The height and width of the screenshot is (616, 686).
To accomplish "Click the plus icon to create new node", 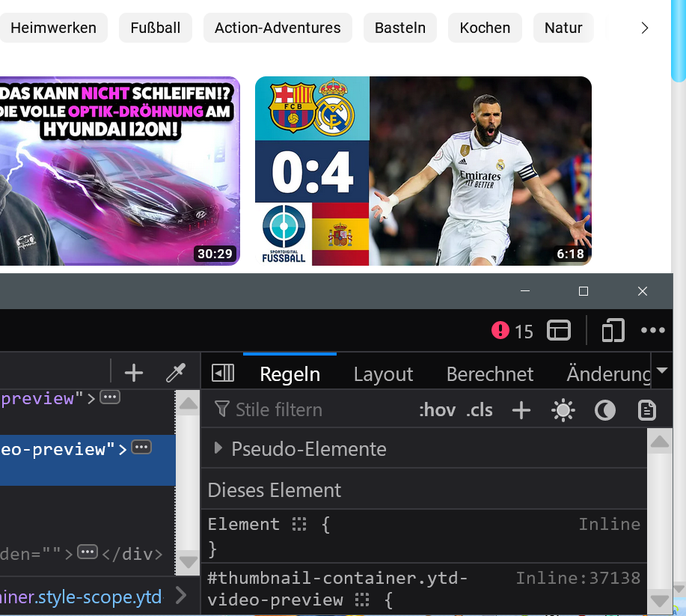I will pyautogui.click(x=134, y=372).
